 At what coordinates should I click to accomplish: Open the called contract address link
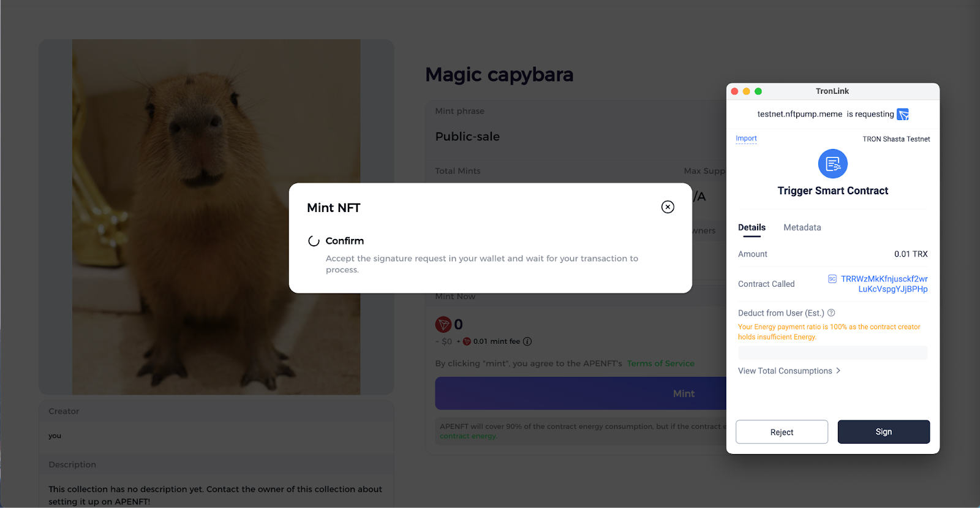(x=884, y=284)
